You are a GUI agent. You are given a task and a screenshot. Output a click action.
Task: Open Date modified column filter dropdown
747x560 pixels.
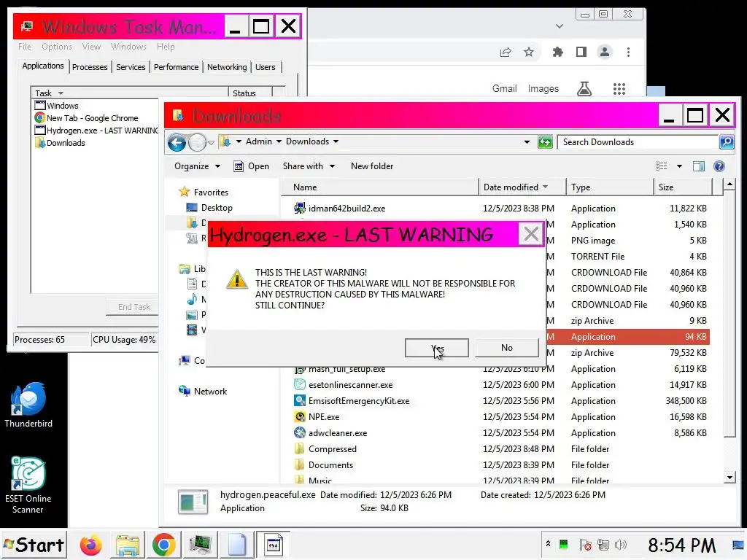coord(545,187)
